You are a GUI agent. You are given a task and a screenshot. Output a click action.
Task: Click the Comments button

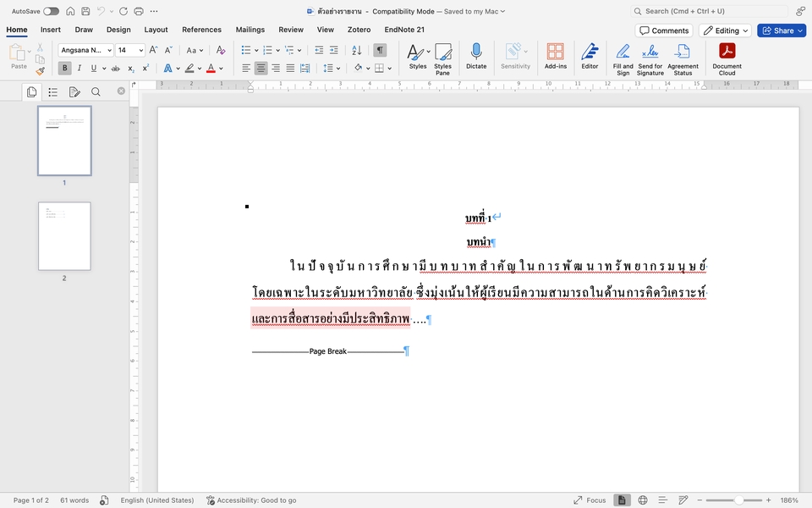[x=664, y=30]
